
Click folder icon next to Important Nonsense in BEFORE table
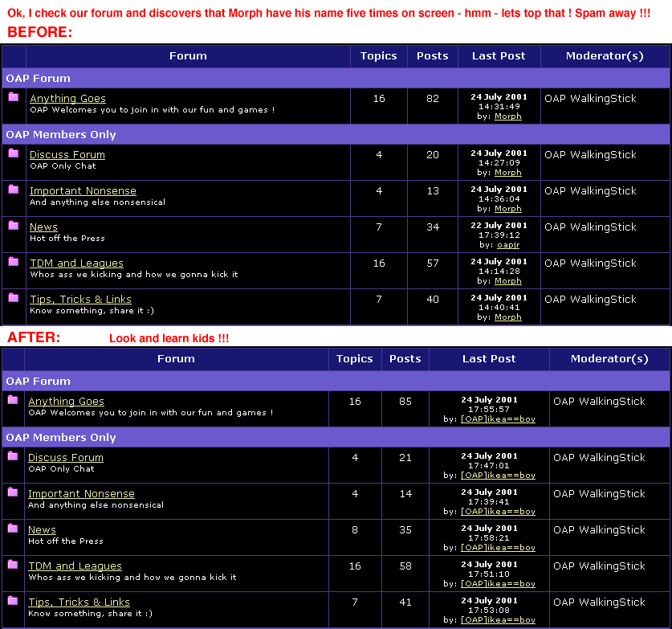pos(14,190)
